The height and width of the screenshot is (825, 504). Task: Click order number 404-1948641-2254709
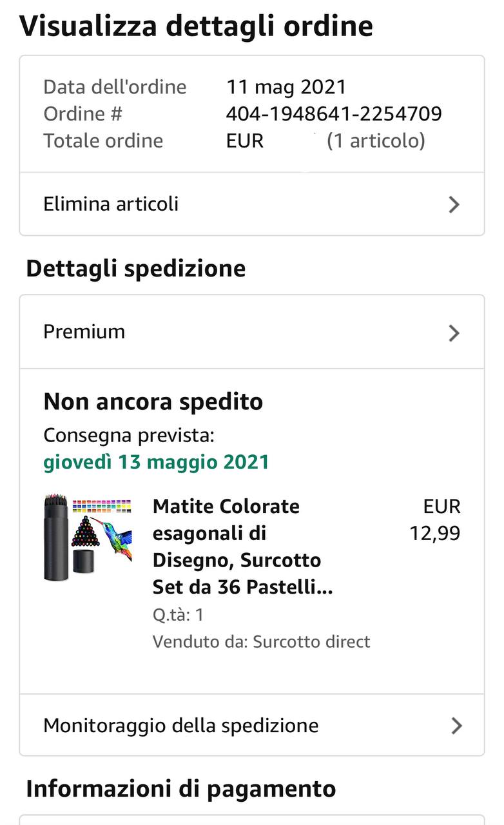(x=334, y=114)
